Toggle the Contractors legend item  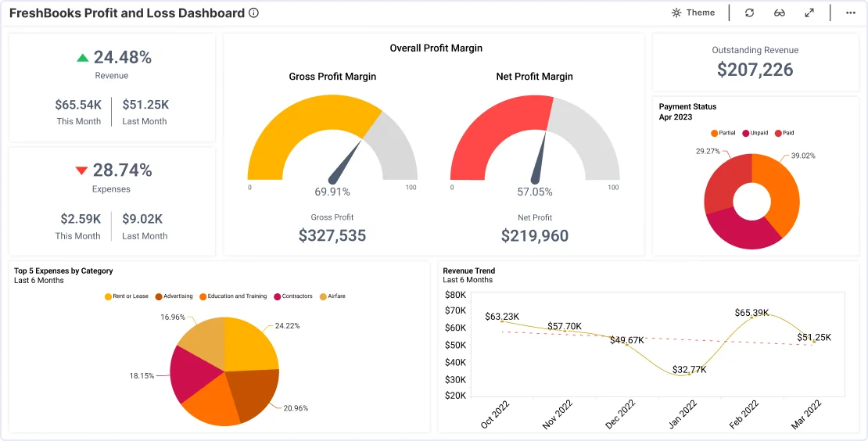pos(292,296)
